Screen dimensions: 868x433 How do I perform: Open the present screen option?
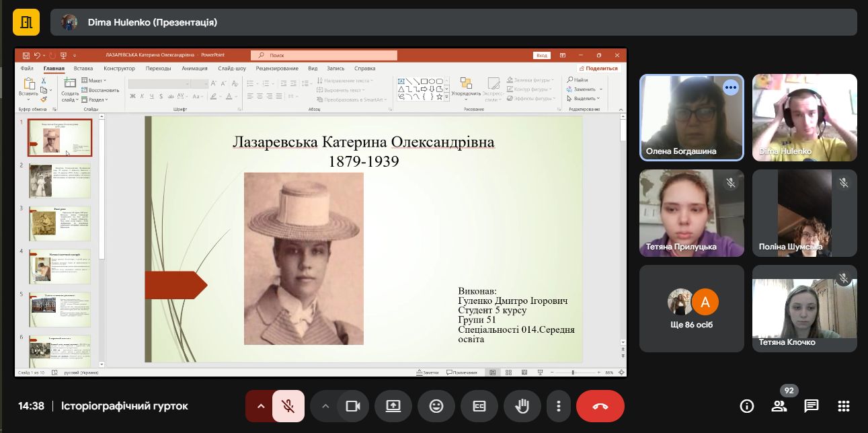pyautogui.click(x=393, y=406)
